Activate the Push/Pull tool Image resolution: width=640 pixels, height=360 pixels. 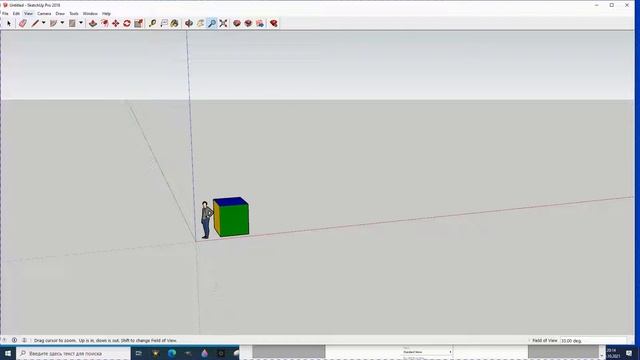pos(93,24)
